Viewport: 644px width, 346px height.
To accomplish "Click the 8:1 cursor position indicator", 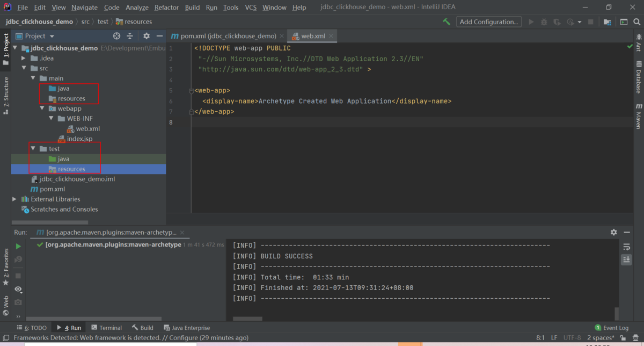I will pyautogui.click(x=540, y=338).
